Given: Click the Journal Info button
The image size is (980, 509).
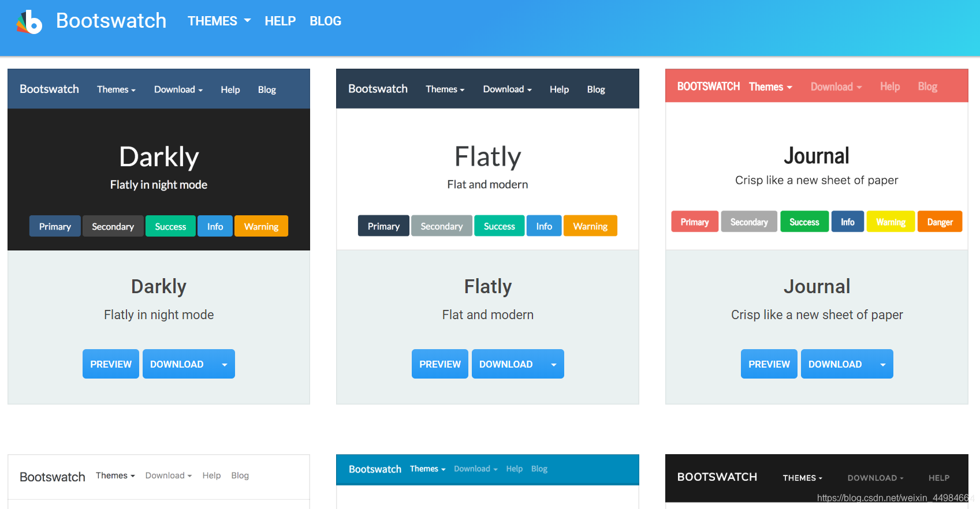Looking at the screenshot, I should pos(848,222).
